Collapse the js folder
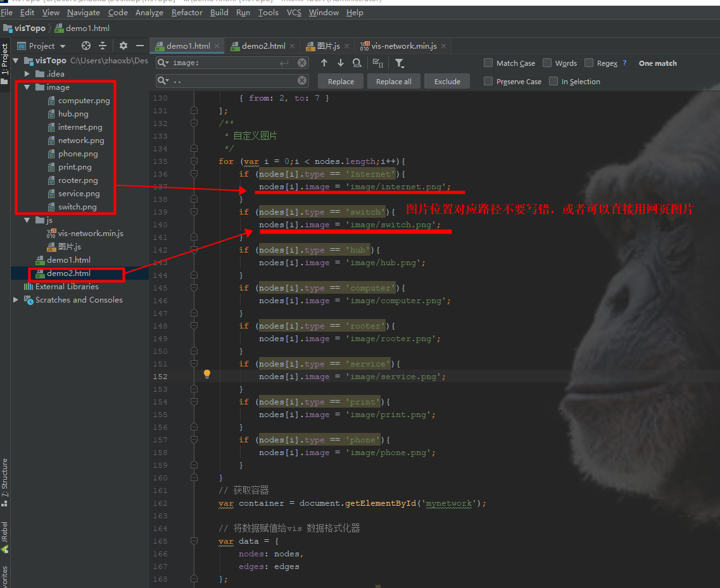The width and height of the screenshot is (720, 588). [27, 220]
